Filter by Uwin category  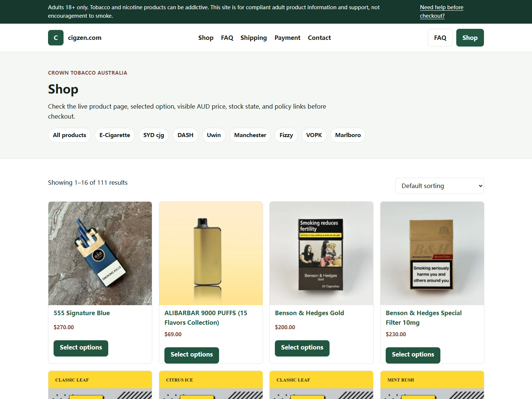(214, 135)
